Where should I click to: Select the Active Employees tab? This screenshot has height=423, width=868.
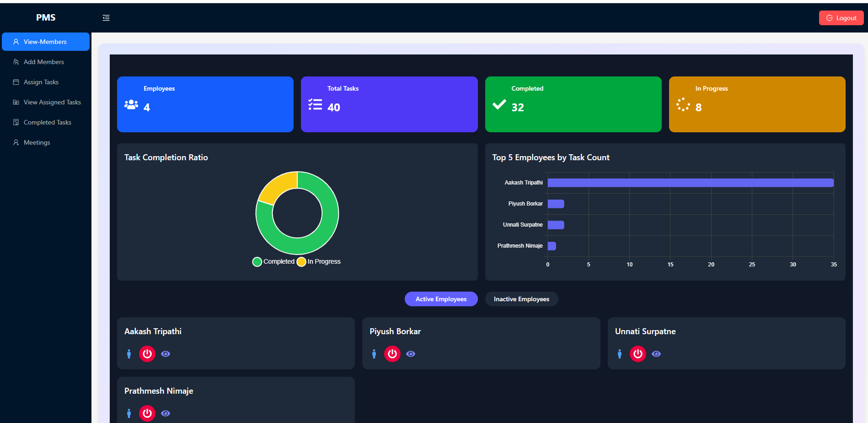tap(441, 299)
